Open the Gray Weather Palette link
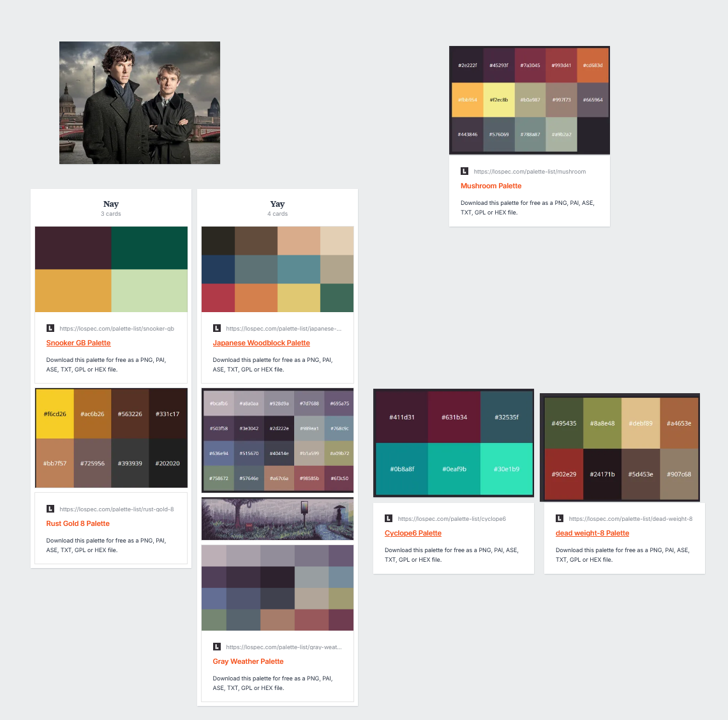Viewport: 728px width, 720px height. tap(248, 661)
